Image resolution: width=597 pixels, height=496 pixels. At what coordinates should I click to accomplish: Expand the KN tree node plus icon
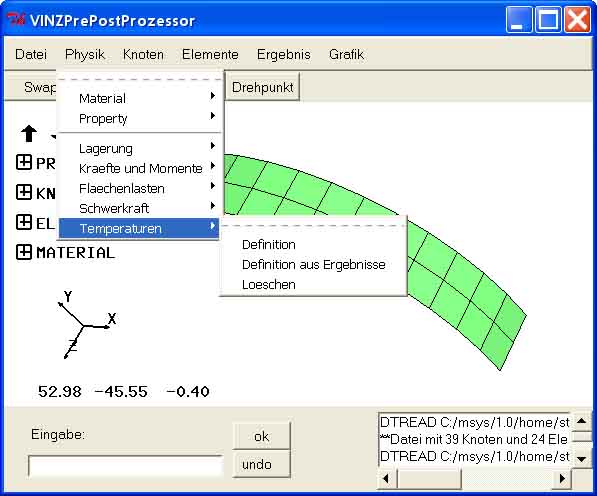tap(24, 192)
